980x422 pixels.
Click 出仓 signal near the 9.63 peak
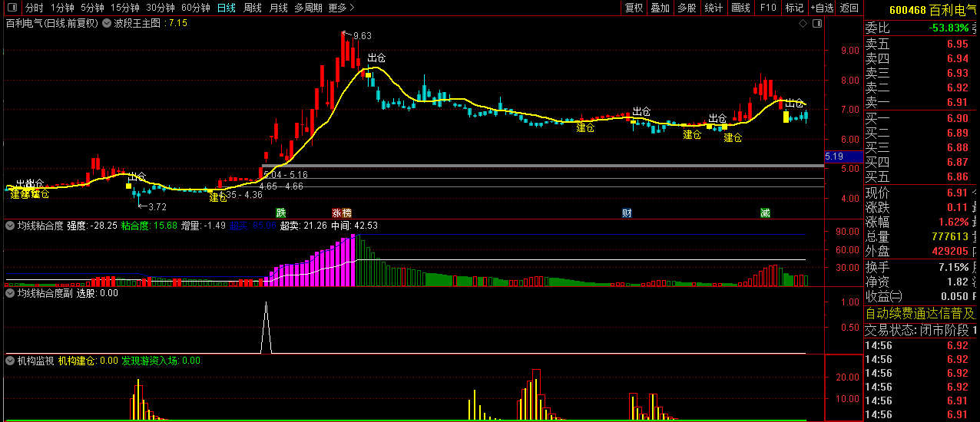376,58
